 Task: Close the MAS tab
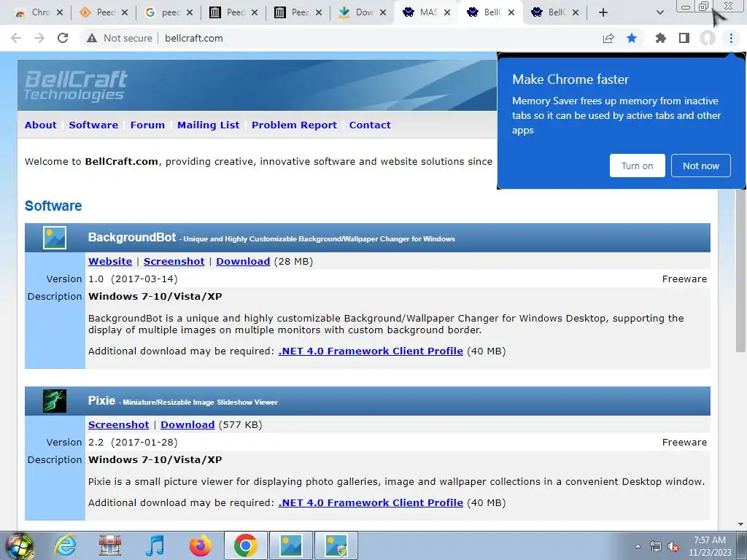(x=447, y=12)
